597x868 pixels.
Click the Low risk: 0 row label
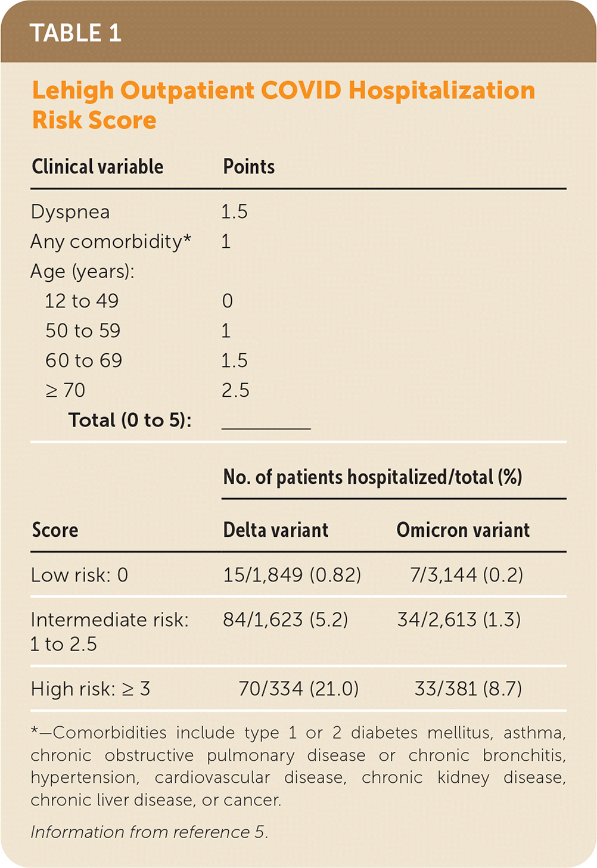point(79,575)
